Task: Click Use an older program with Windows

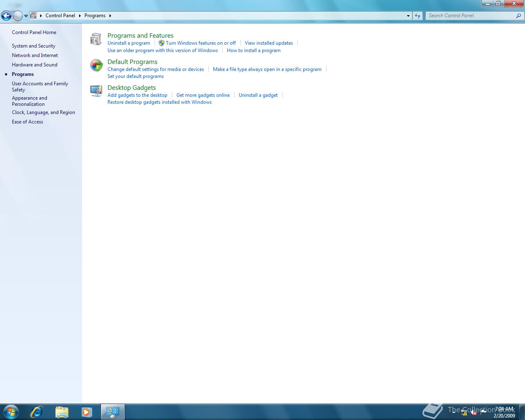Action: tap(162, 50)
